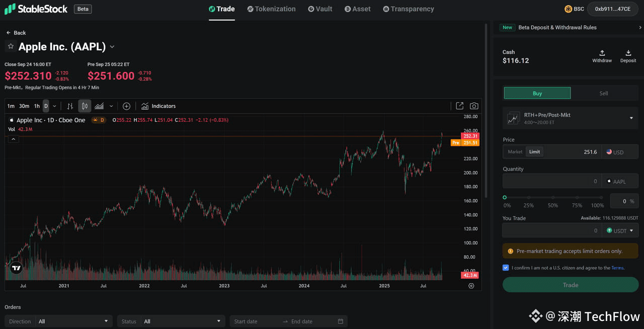The height and width of the screenshot is (329, 644).
Task: Click the Terms link
Action: [x=617, y=268]
